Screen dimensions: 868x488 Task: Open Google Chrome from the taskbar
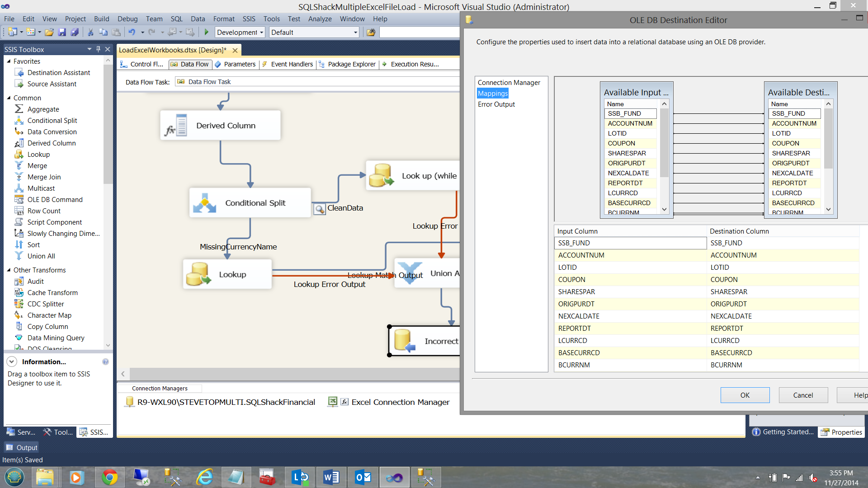(109, 477)
